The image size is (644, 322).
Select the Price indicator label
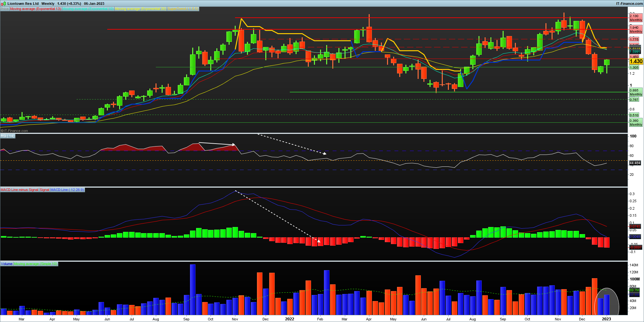coord(5,9)
